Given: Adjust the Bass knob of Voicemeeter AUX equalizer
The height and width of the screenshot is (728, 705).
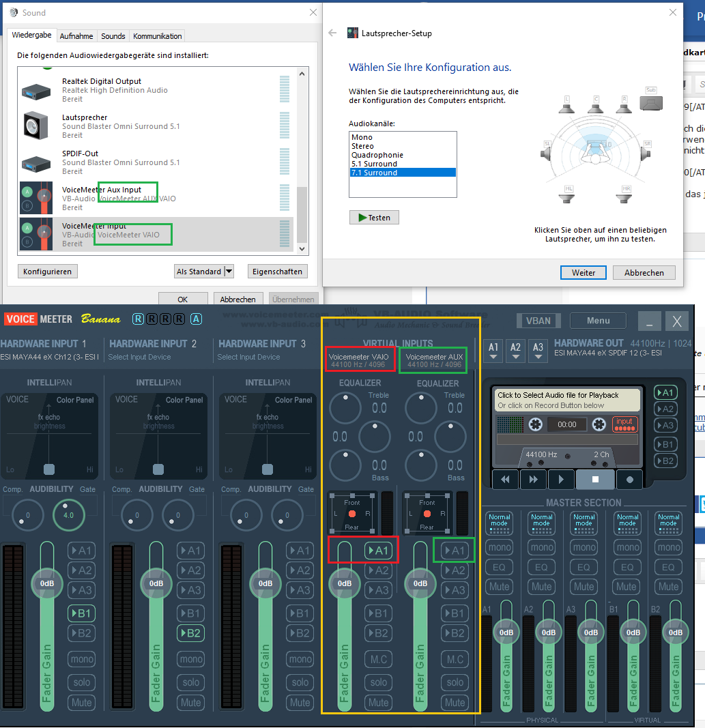Looking at the screenshot, I should click(x=421, y=465).
